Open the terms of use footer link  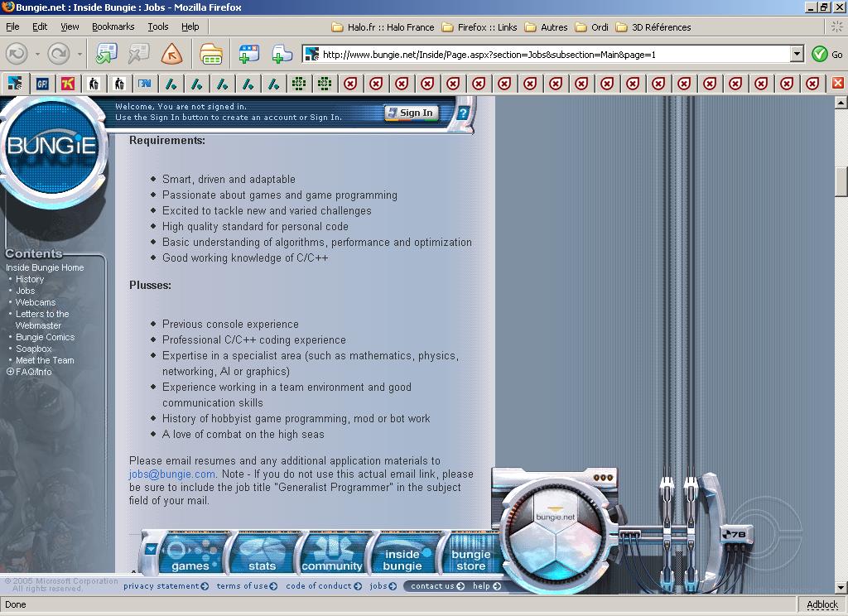point(247,585)
